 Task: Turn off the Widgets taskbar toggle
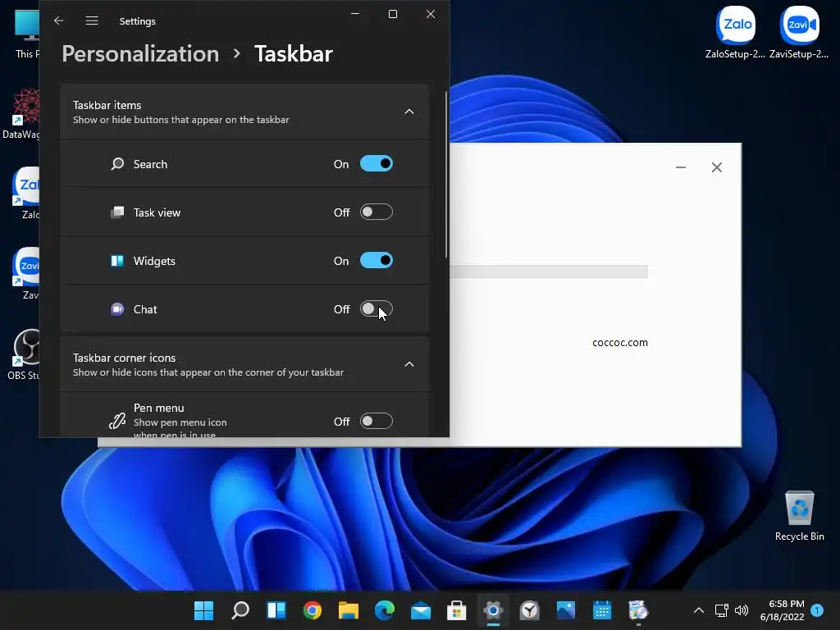pos(376,261)
